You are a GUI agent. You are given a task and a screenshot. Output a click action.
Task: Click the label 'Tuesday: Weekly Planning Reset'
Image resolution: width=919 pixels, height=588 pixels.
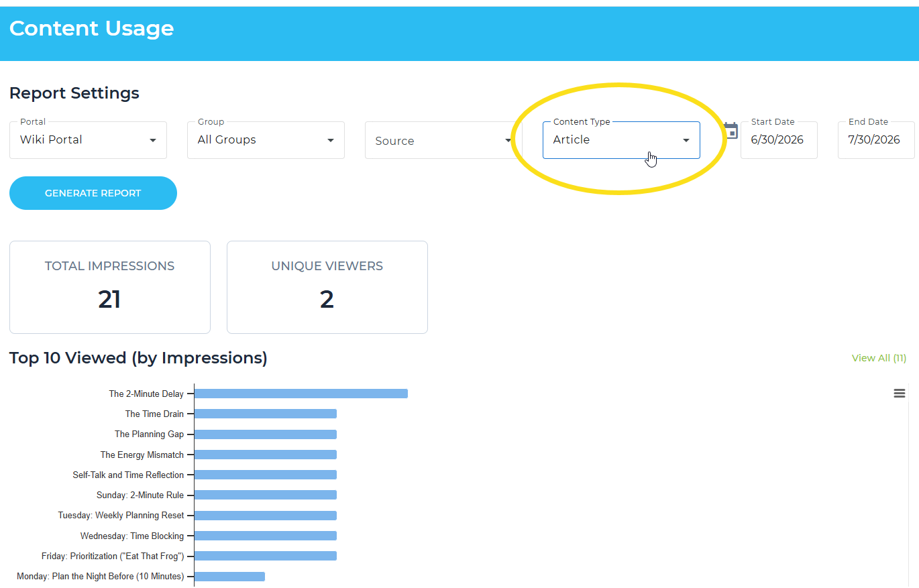tap(121, 516)
